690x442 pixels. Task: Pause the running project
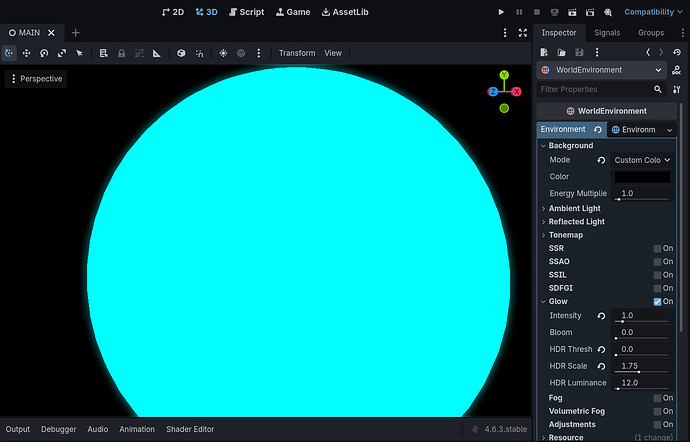(x=519, y=12)
